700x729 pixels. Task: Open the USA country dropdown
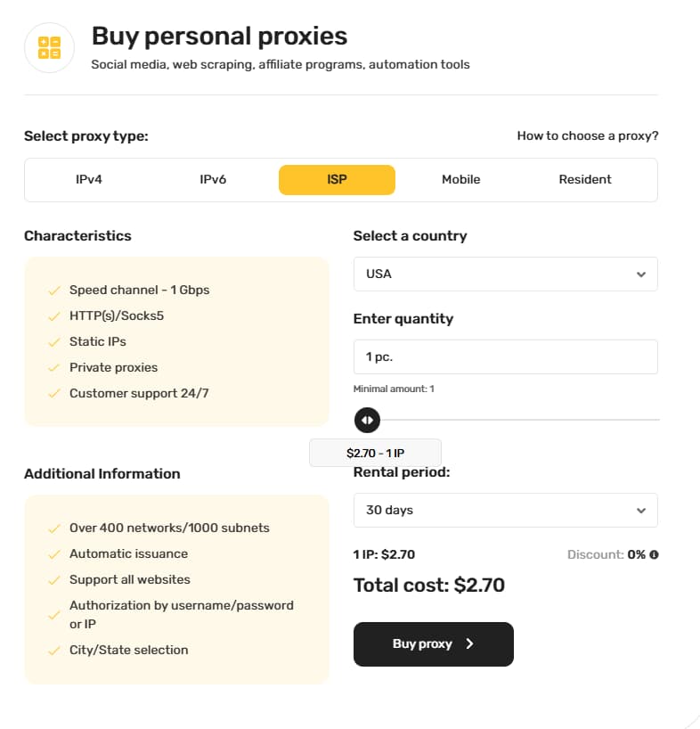[x=505, y=274]
